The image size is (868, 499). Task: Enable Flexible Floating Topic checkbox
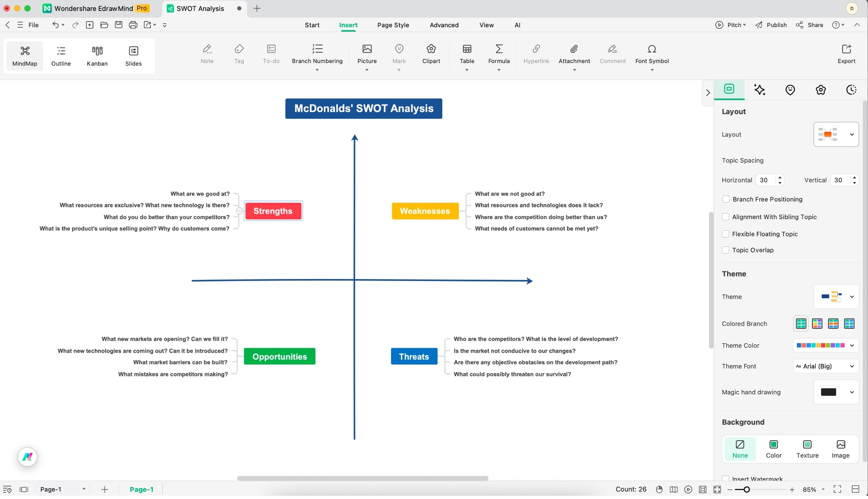[x=726, y=234]
